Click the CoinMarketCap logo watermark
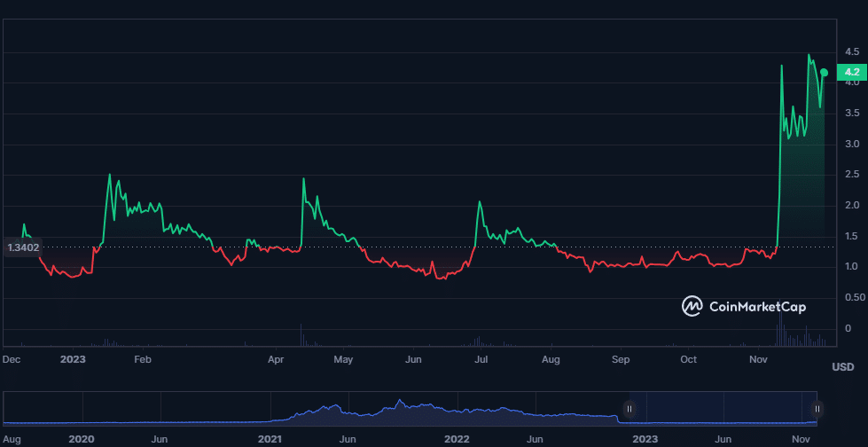This screenshot has height=447, width=868. (743, 306)
